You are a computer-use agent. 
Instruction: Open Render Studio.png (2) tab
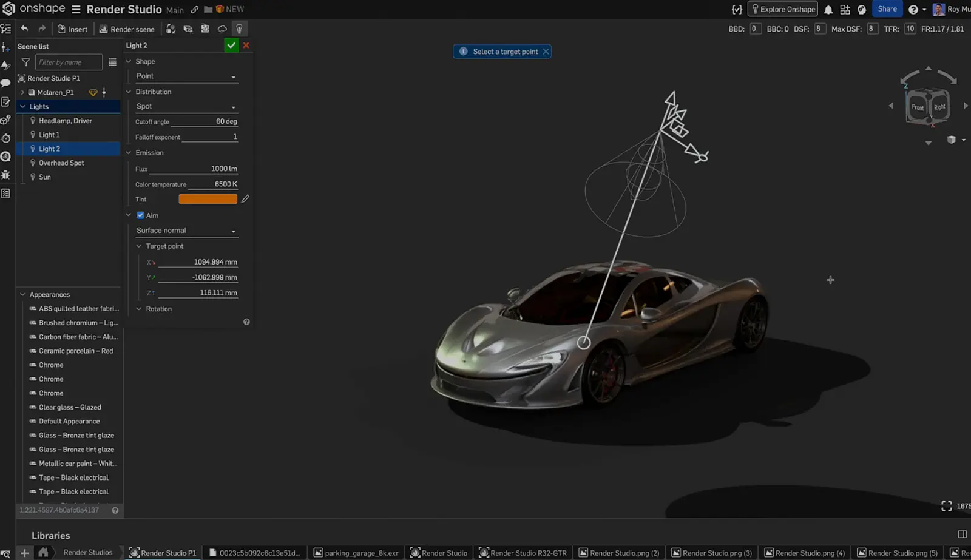tap(619, 553)
